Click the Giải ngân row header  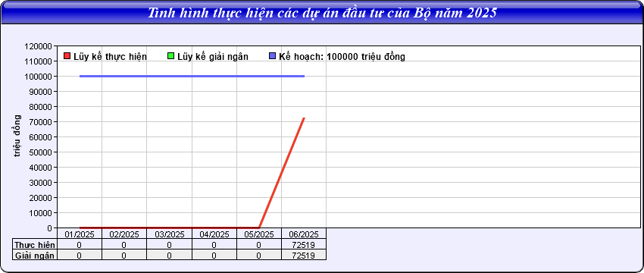[x=35, y=255]
